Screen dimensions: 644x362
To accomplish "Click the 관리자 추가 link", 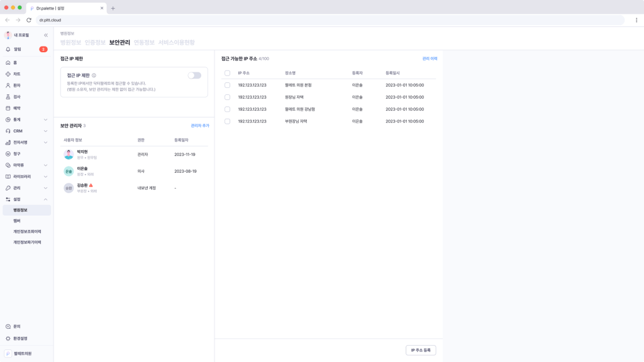I will (199, 126).
